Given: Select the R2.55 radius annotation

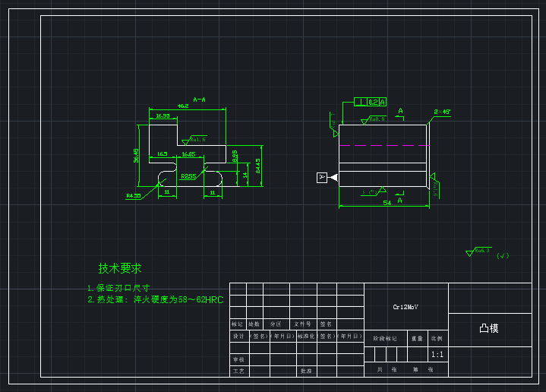Looking at the screenshot, I should click(188, 177).
